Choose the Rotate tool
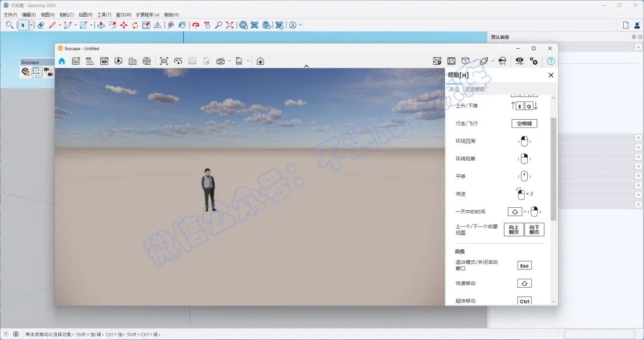Image resolution: width=644 pixels, height=340 pixels. (135, 25)
